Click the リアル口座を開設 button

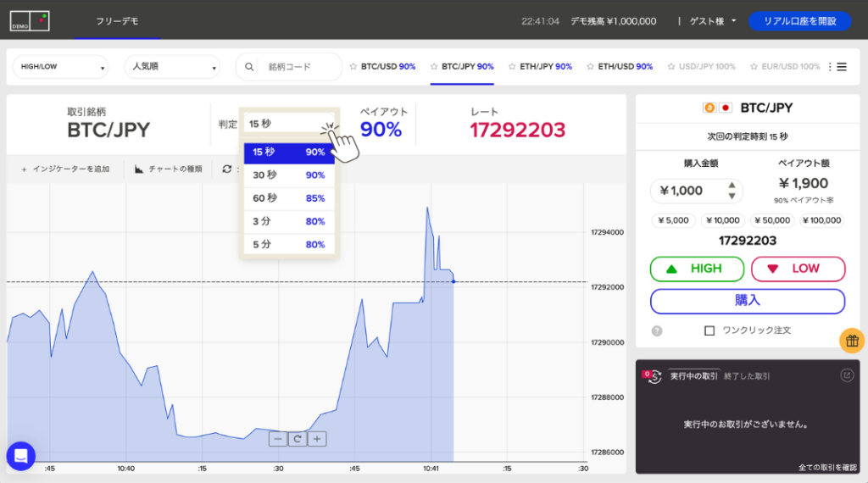799,21
